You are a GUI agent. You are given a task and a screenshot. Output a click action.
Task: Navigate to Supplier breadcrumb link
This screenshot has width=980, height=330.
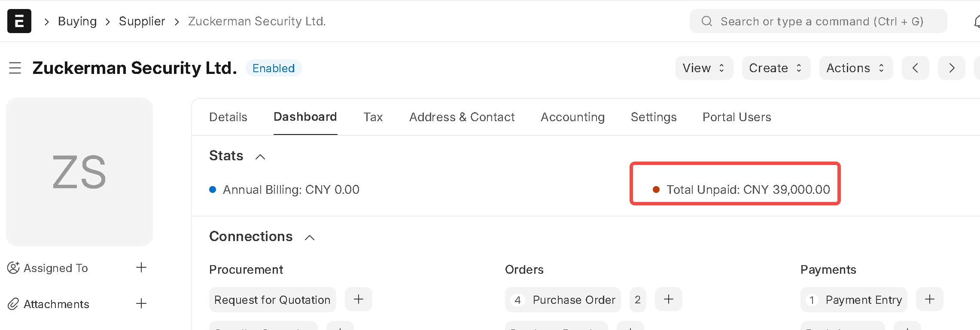(x=142, y=21)
